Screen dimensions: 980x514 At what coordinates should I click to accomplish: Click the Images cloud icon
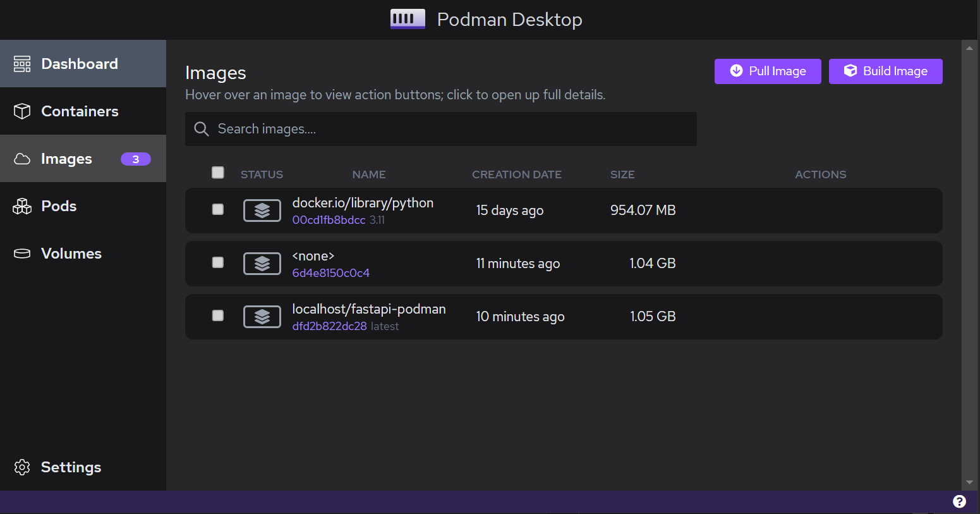pos(22,159)
